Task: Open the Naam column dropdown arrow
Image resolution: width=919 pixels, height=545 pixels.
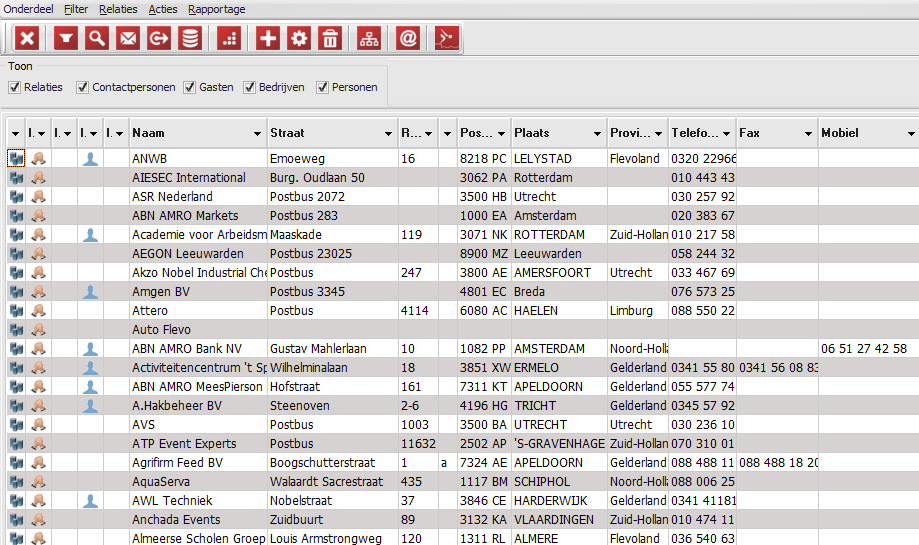Action: 257,134
